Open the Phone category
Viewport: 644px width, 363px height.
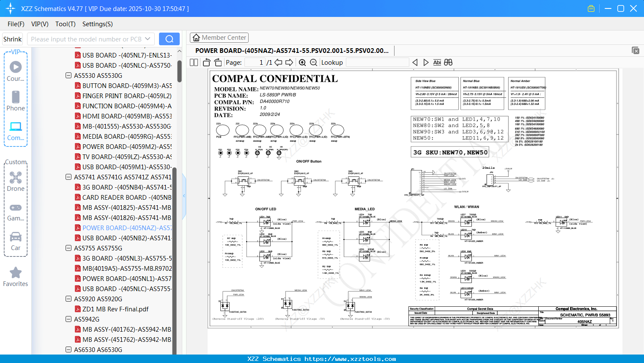(16, 101)
